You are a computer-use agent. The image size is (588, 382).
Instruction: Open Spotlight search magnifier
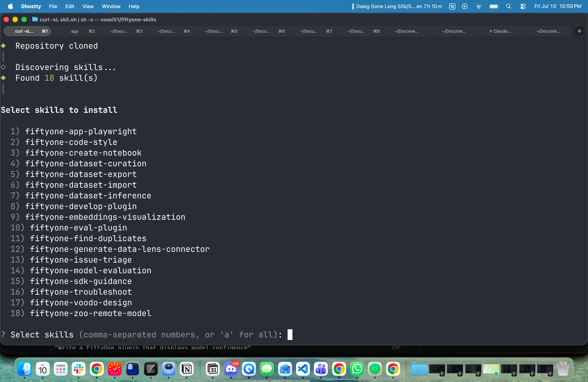508,6
